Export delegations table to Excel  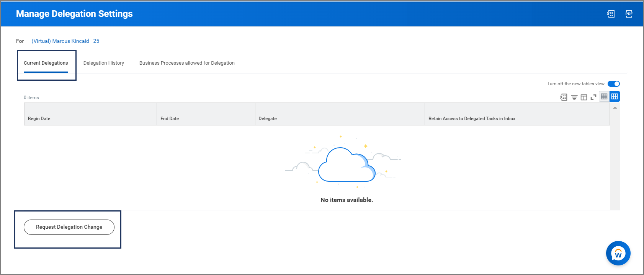(564, 97)
